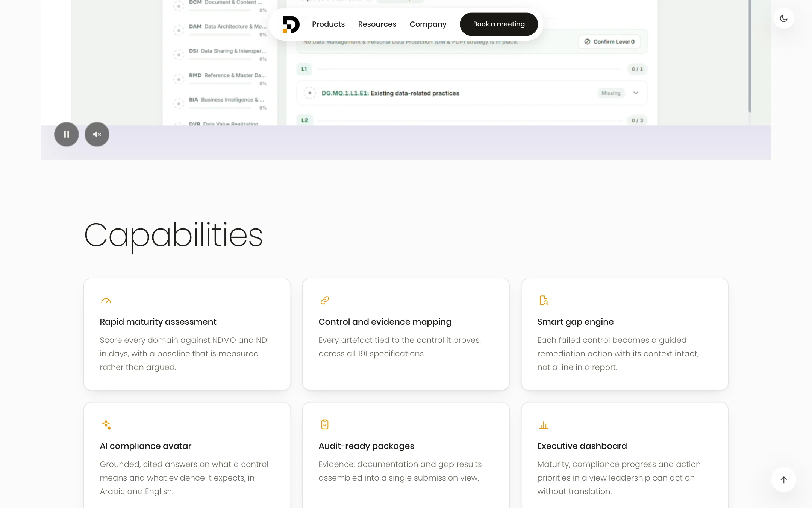This screenshot has height=508, width=812.
Task: Open the Resources menu
Action: (x=377, y=24)
